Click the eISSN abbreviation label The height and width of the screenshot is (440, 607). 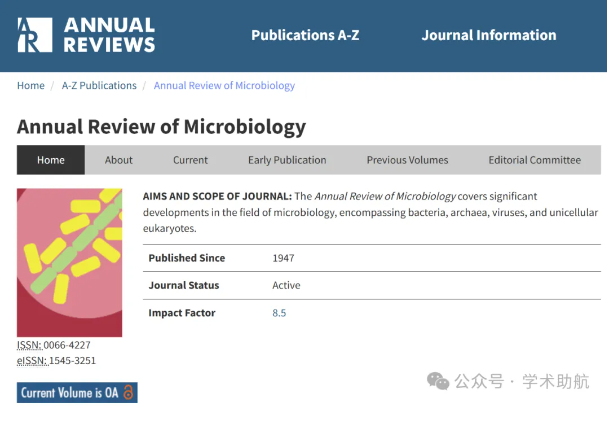[x=32, y=361]
